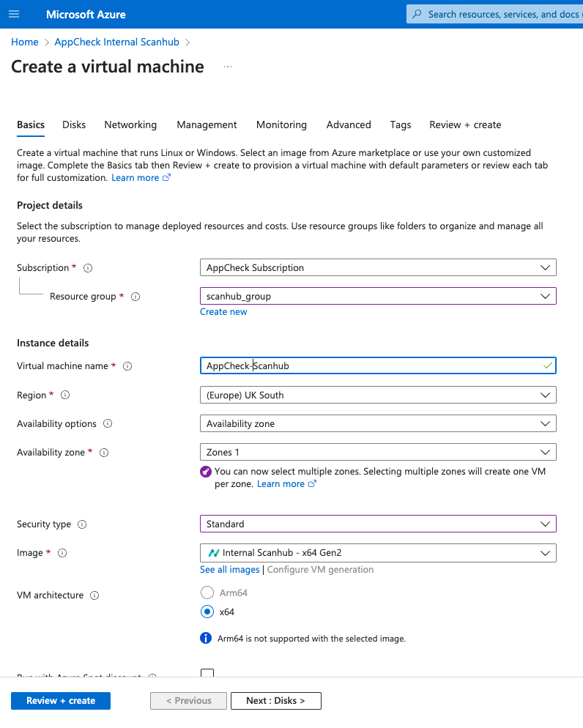The width and height of the screenshot is (583, 728).
Task: Select the Arm64 architecture option
Action: tap(207, 593)
